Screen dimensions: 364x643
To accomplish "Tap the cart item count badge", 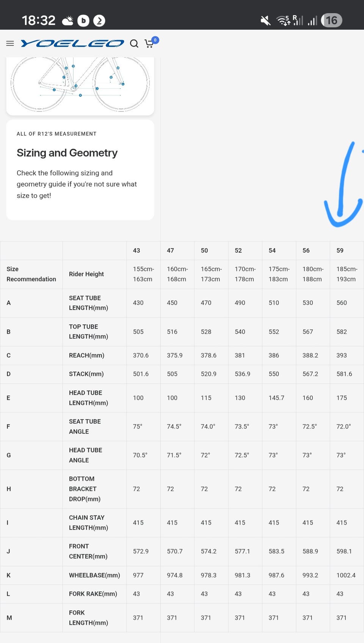I will click(x=155, y=40).
